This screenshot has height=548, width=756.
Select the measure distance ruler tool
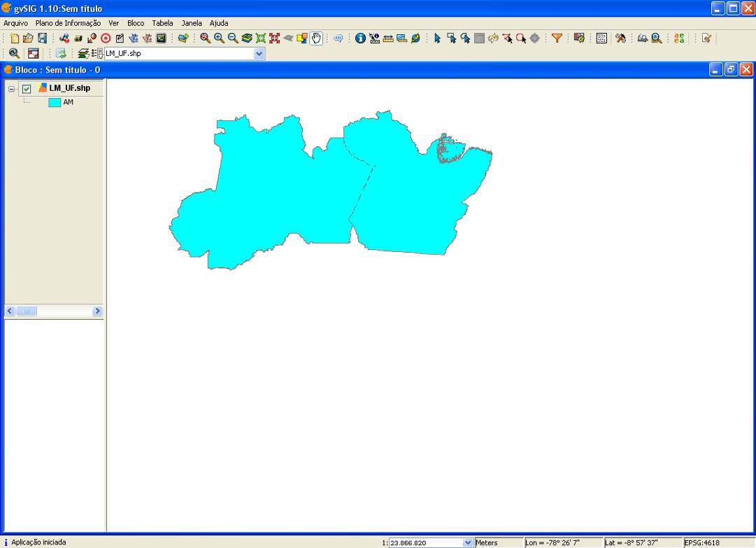tap(388, 38)
